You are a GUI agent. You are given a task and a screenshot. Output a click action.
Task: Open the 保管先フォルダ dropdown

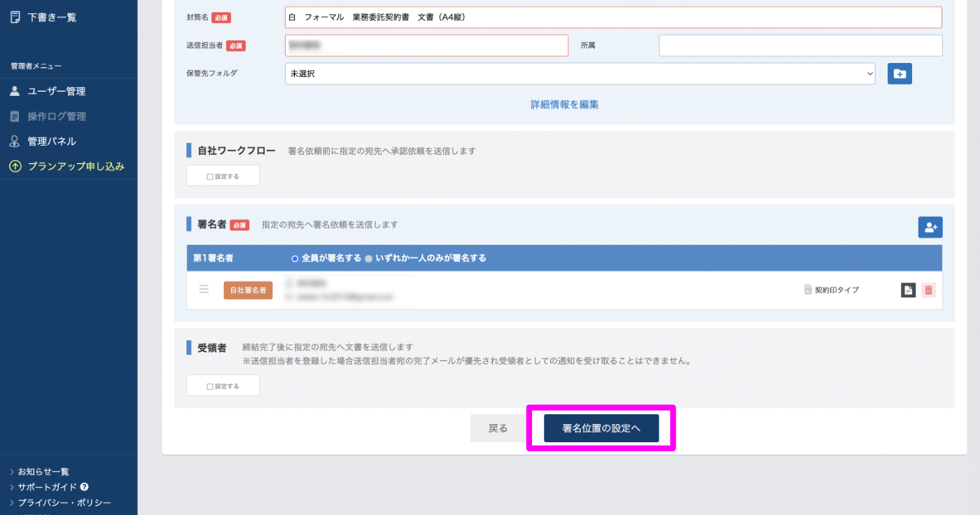[580, 73]
